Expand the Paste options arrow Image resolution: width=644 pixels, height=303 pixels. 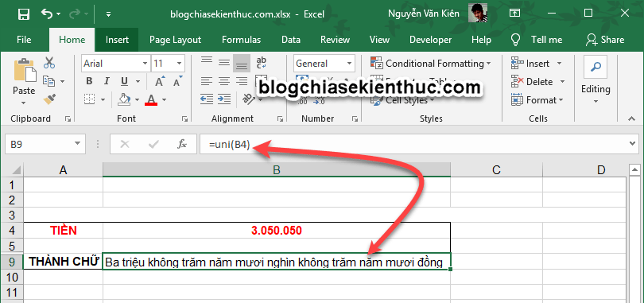click(23, 103)
